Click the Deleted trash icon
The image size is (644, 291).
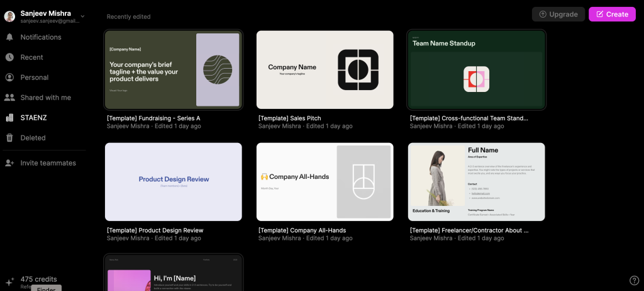point(9,138)
